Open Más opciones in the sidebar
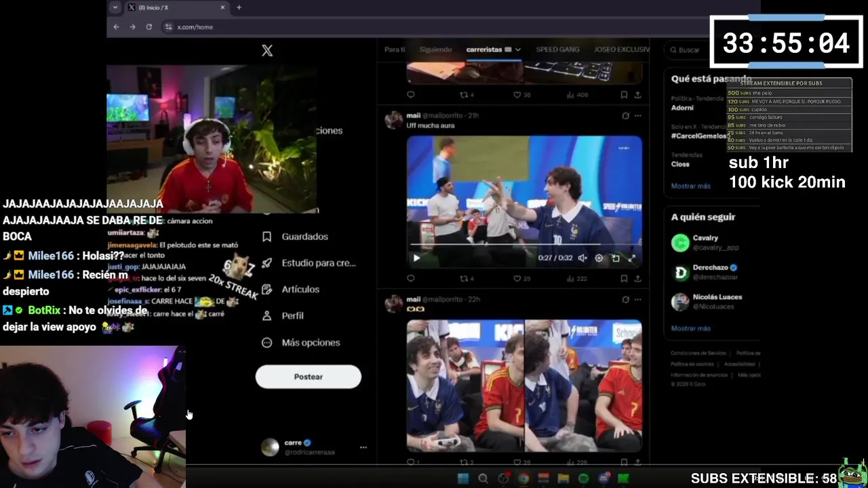868x488 pixels. [x=302, y=342]
